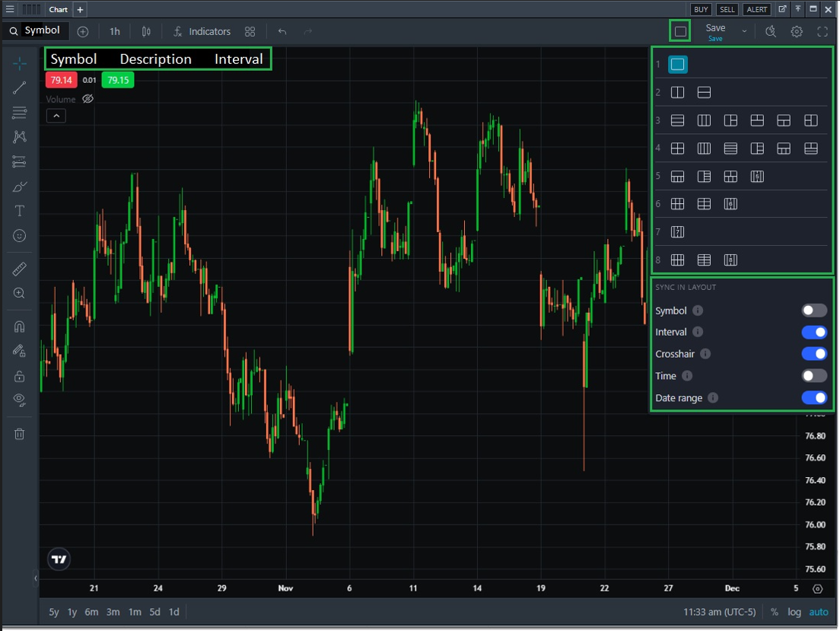Open the chart settings gear icon
The image size is (840, 631).
(797, 31)
